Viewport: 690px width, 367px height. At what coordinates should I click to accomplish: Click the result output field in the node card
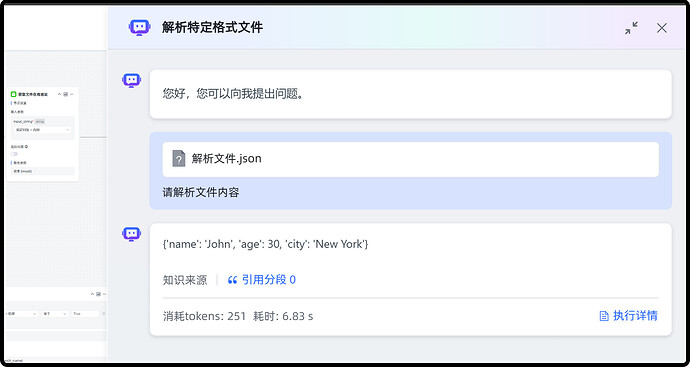(x=42, y=171)
